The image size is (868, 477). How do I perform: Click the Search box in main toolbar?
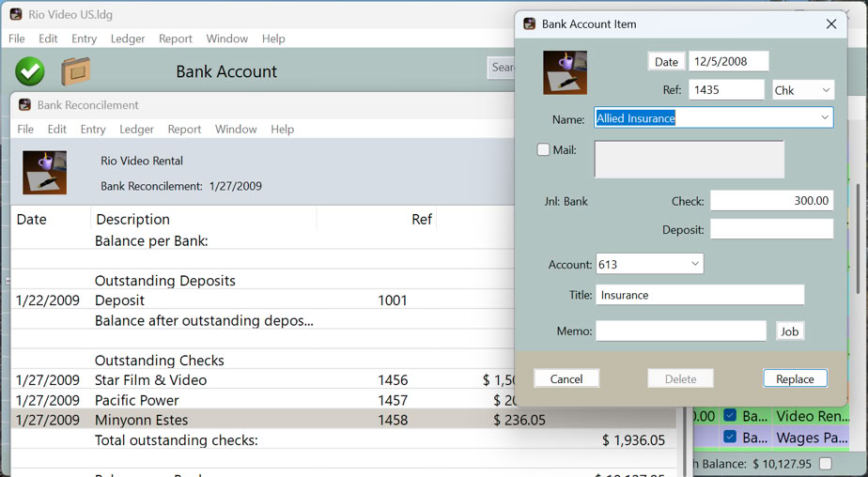[502, 68]
